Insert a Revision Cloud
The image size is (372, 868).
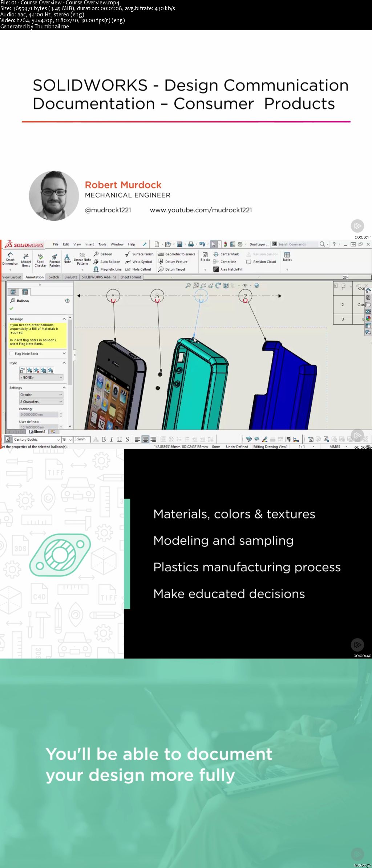pyautogui.click(x=261, y=262)
